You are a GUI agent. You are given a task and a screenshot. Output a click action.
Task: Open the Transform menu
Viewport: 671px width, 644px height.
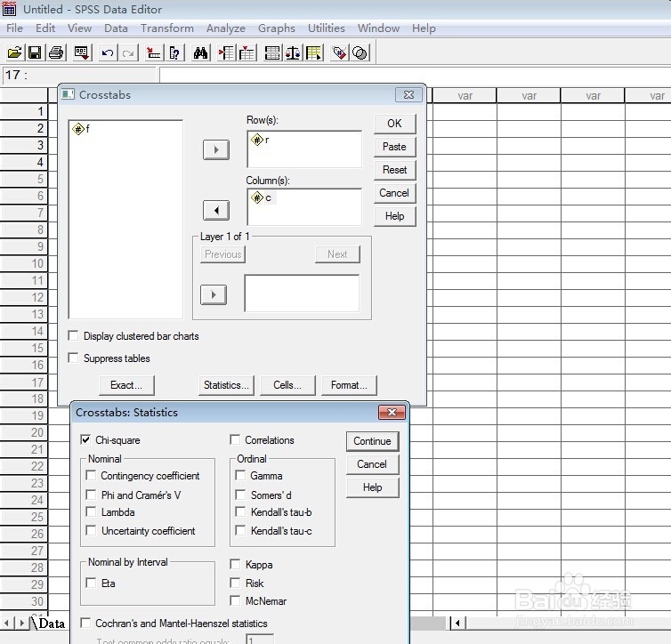pyautogui.click(x=167, y=28)
